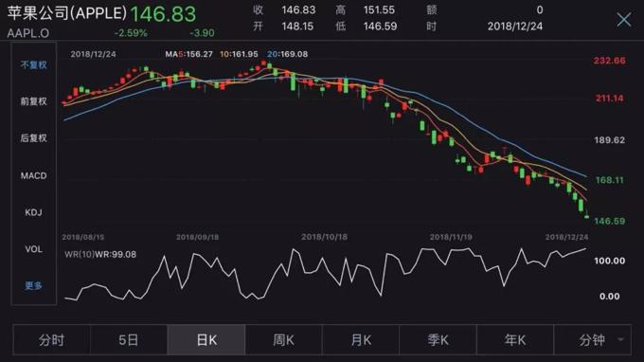This screenshot has height=362, width=644.
Task: Open 更多 for more indicators
Action: tap(34, 285)
